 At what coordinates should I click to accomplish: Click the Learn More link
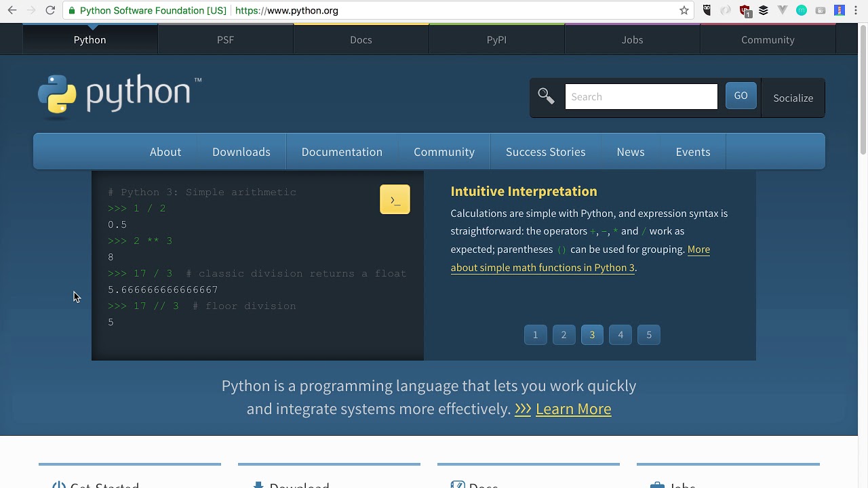[x=573, y=409]
